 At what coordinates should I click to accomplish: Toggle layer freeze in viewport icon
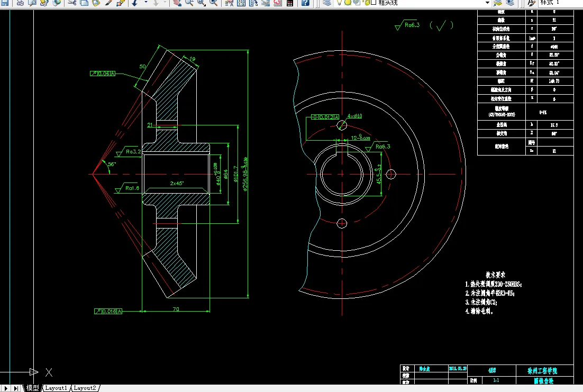[356, 3]
